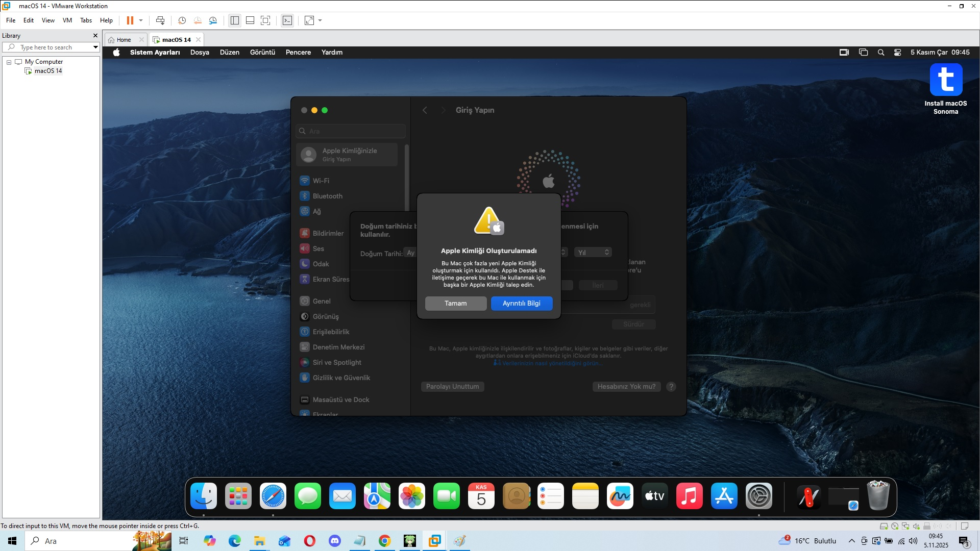
Task: Toggle the VMware thumbnail bar
Action: [x=250, y=20]
